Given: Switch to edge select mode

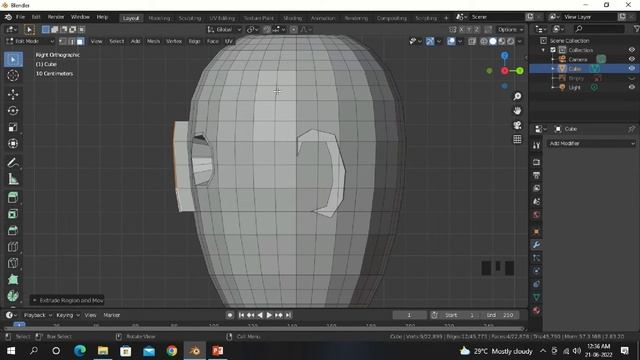Looking at the screenshot, I should point(71,41).
